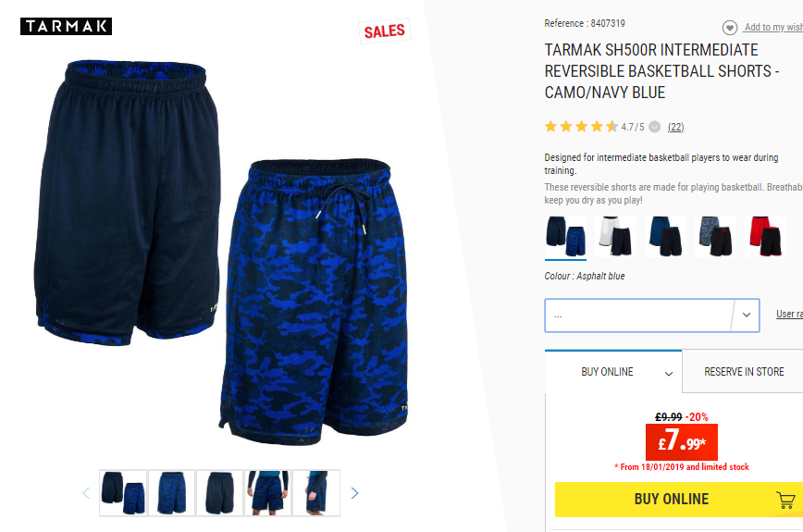Select the grey camo and black swatch
803x532 pixels.
coord(715,236)
